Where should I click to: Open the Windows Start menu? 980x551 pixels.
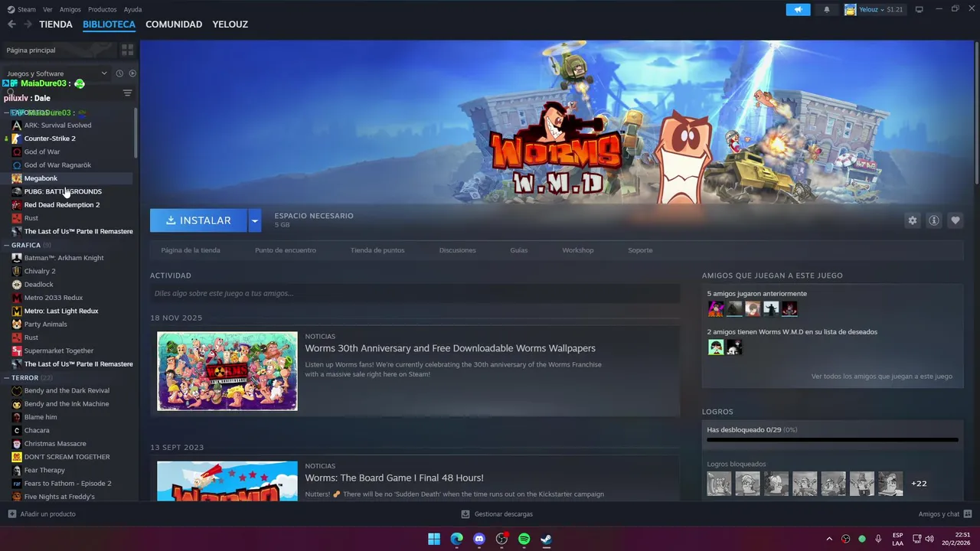(x=434, y=539)
